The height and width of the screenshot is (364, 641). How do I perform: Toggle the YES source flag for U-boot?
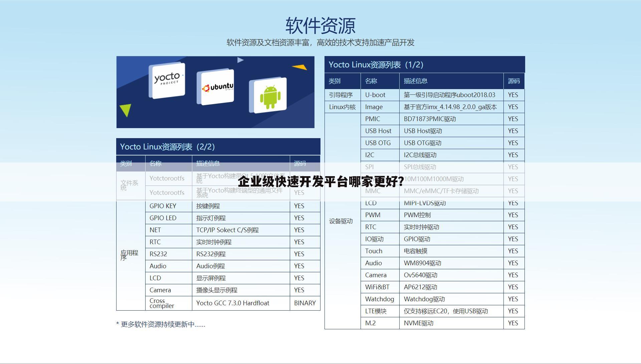click(x=513, y=95)
